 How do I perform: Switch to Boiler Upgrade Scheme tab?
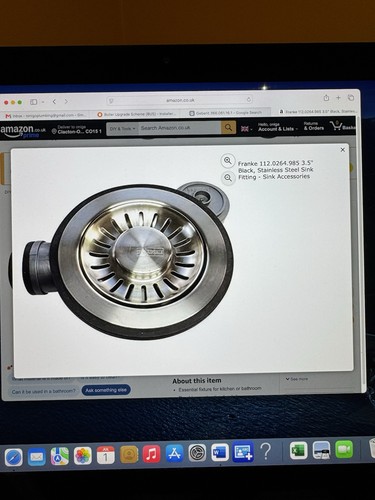[137, 114]
